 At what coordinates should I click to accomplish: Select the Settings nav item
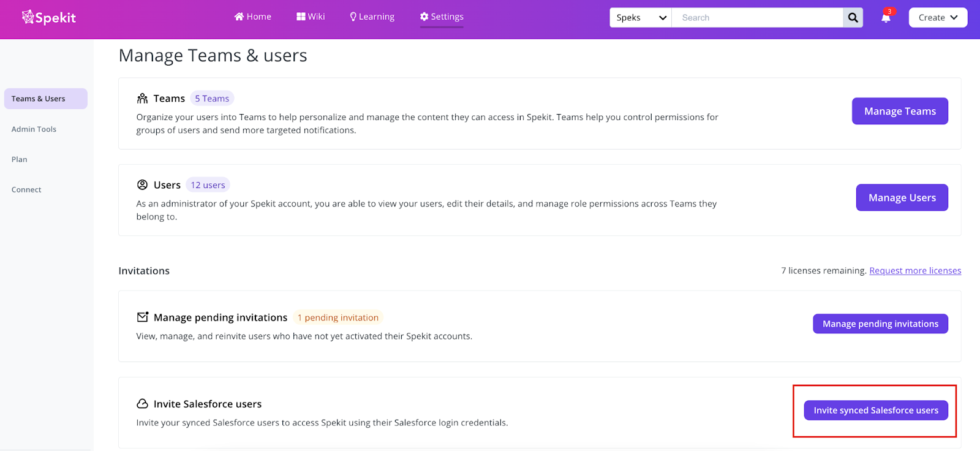[442, 17]
